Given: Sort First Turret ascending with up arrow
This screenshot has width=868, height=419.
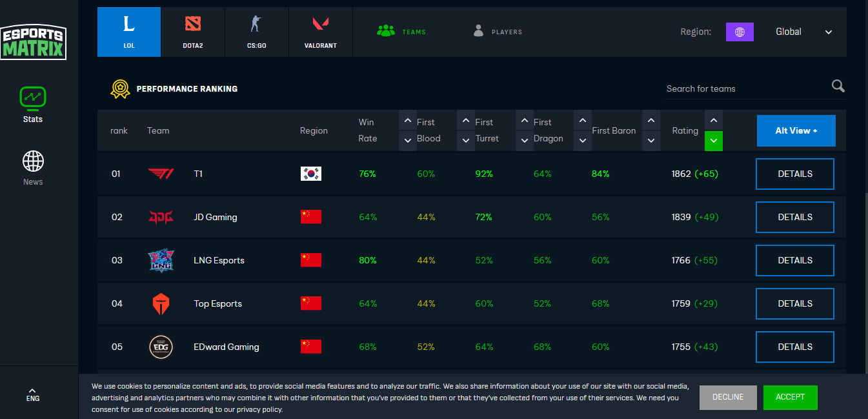Looking at the screenshot, I should pyautogui.click(x=524, y=121).
